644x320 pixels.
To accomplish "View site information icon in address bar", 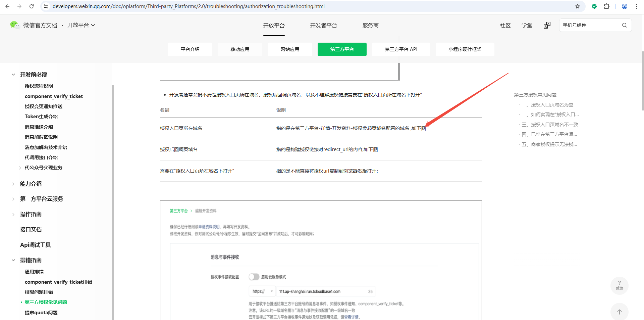I will 46,6.
